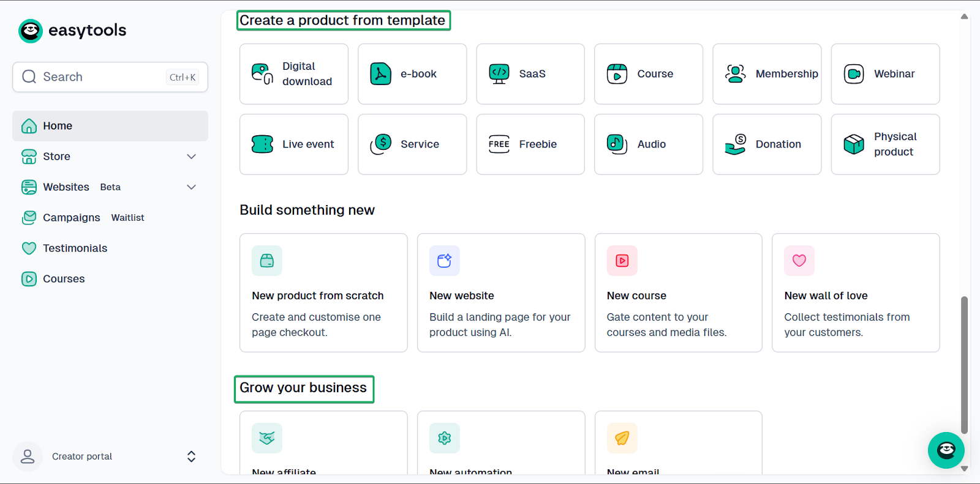Select the Digital download template
The height and width of the screenshot is (484, 980).
click(294, 74)
